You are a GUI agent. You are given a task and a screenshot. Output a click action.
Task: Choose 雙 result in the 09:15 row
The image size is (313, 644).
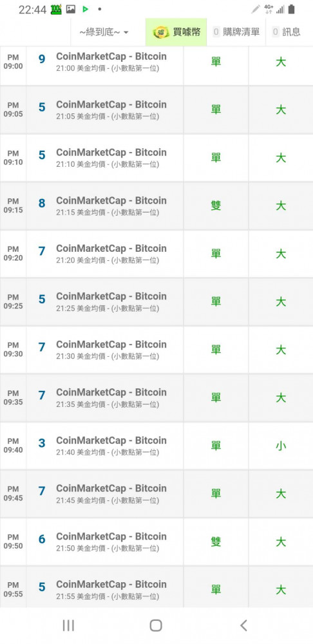(x=216, y=206)
